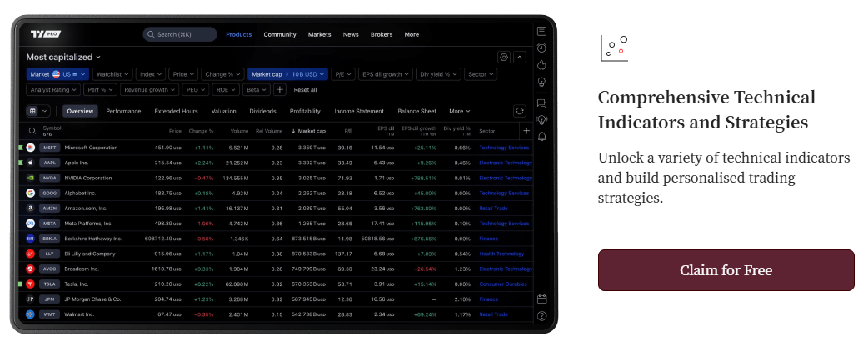Click the Walmart logo icon in WMT row
This screenshot has height=342, width=868.
click(31, 314)
